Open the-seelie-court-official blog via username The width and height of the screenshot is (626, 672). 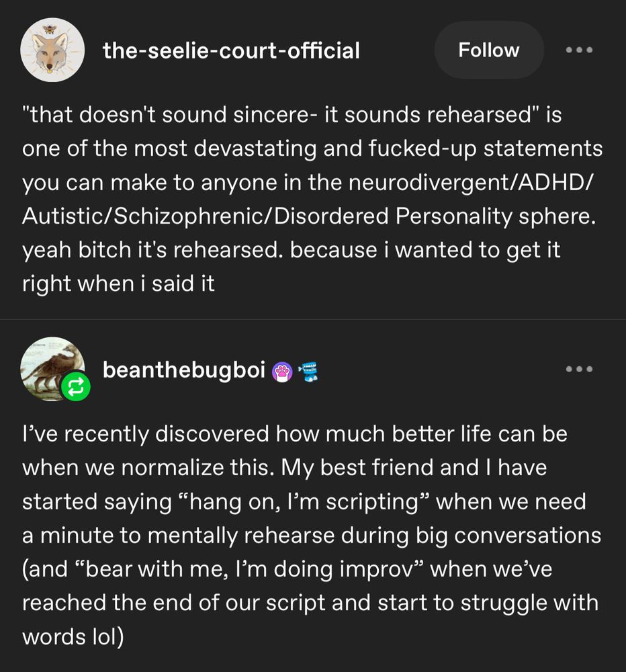[x=231, y=50]
